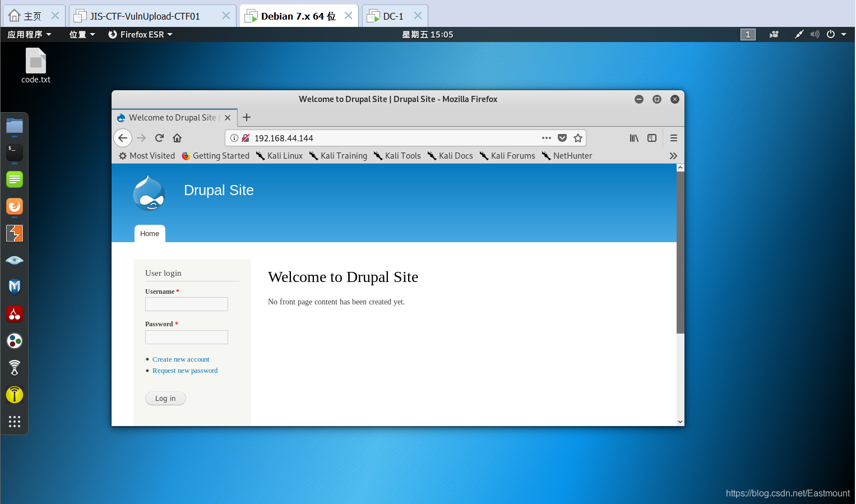Image resolution: width=856 pixels, height=504 pixels.
Task: Open the Drupal Site title link
Action: point(219,191)
